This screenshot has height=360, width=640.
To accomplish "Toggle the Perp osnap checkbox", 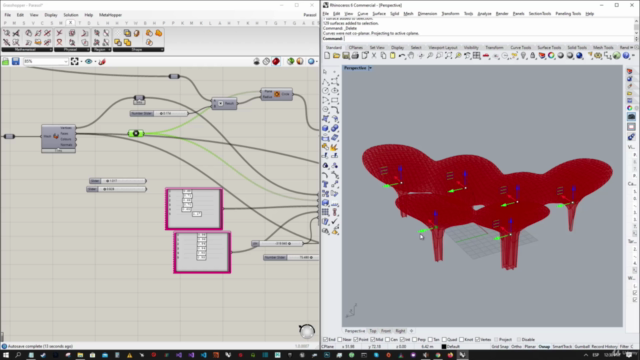I will [x=414, y=340].
